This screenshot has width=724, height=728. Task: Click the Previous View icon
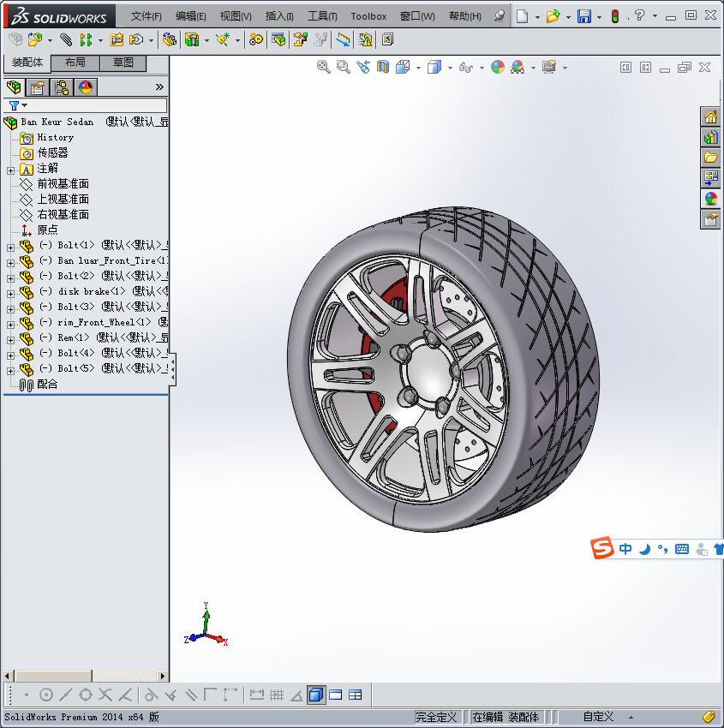(363, 68)
